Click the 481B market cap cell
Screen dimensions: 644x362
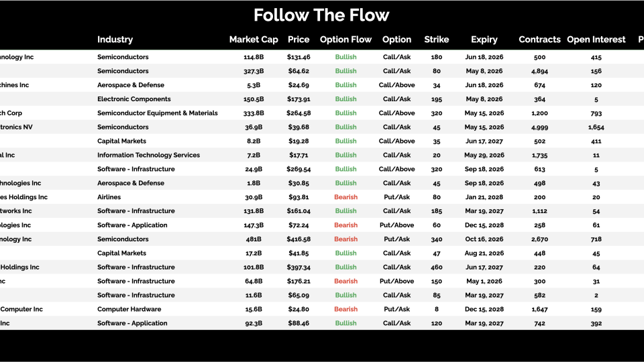coord(254,239)
